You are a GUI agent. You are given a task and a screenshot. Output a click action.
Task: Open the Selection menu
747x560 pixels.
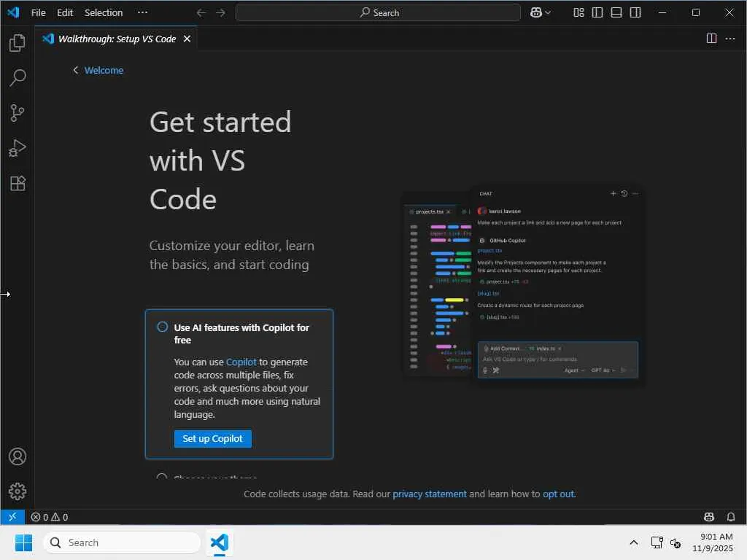click(x=104, y=13)
